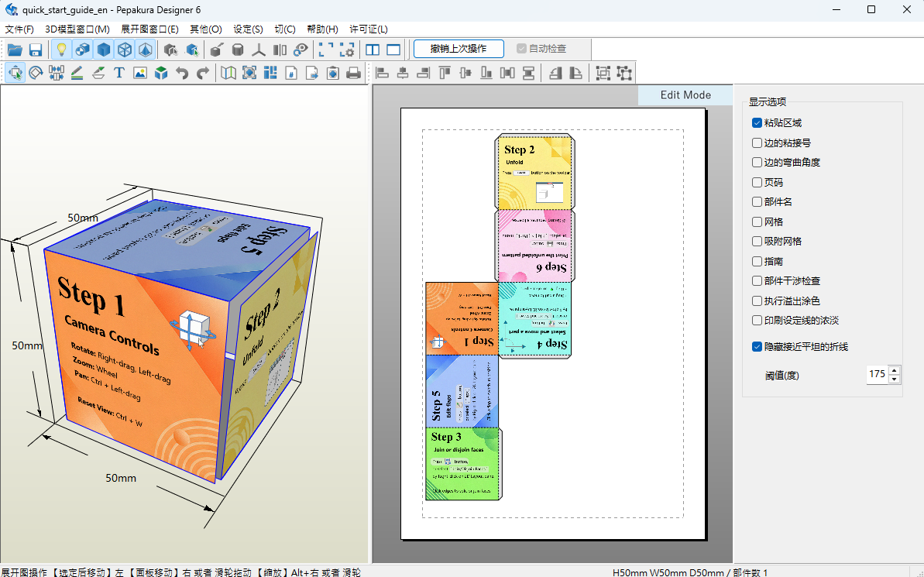Open the 设定(S) menu
The height and width of the screenshot is (577, 924).
tap(248, 29)
